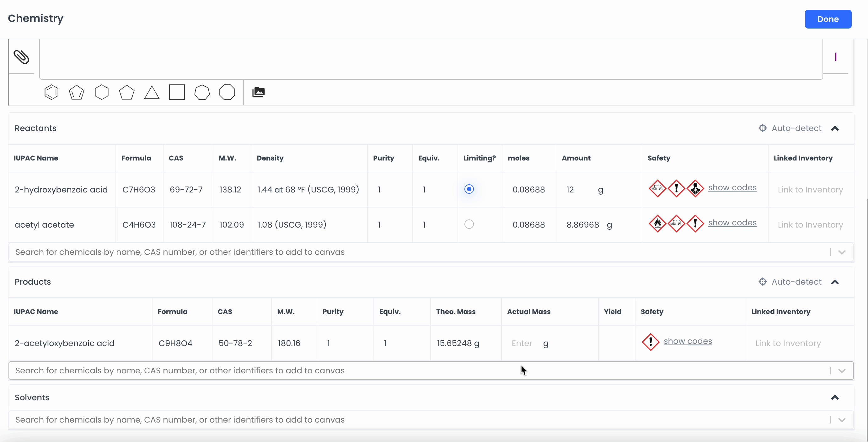Open the solvents search dropdown arrow
This screenshot has height=442, width=868.
point(842,420)
